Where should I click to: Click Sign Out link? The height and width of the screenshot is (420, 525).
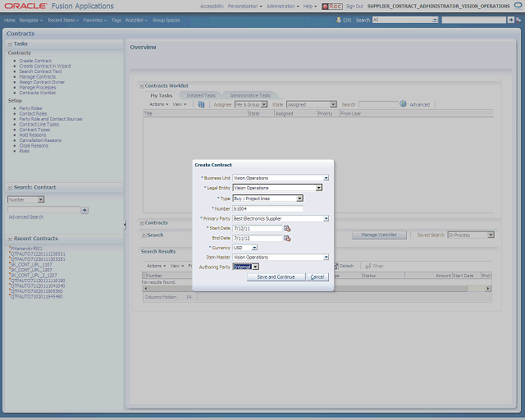click(354, 7)
